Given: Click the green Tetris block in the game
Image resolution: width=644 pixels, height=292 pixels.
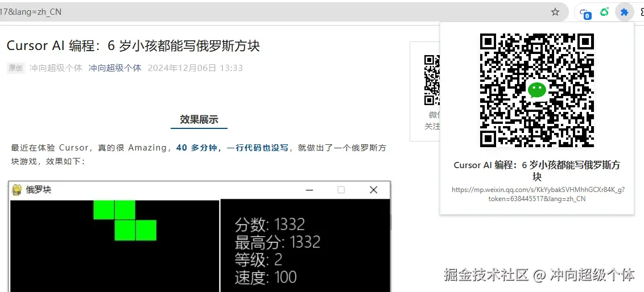Looking at the screenshot, I should [x=125, y=220].
